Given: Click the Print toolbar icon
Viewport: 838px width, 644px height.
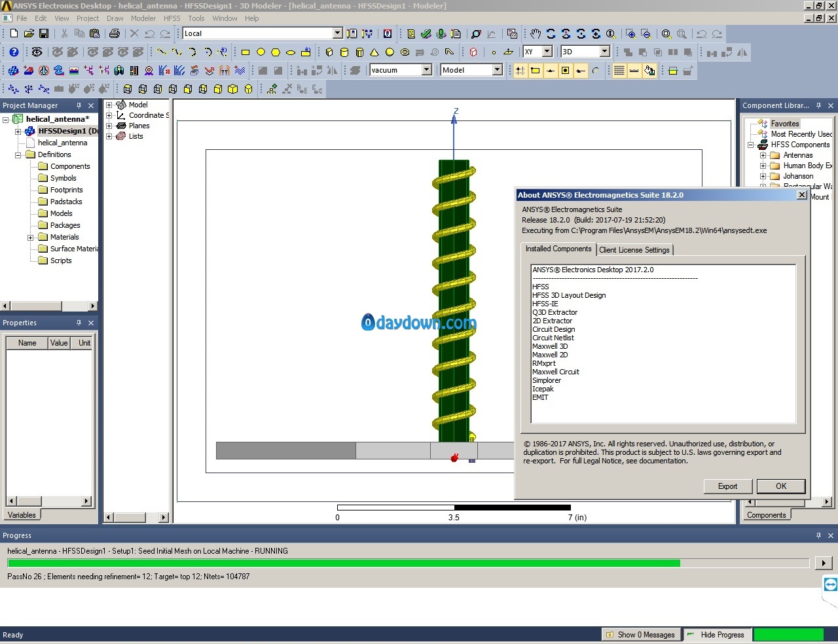Looking at the screenshot, I should click(115, 33).
